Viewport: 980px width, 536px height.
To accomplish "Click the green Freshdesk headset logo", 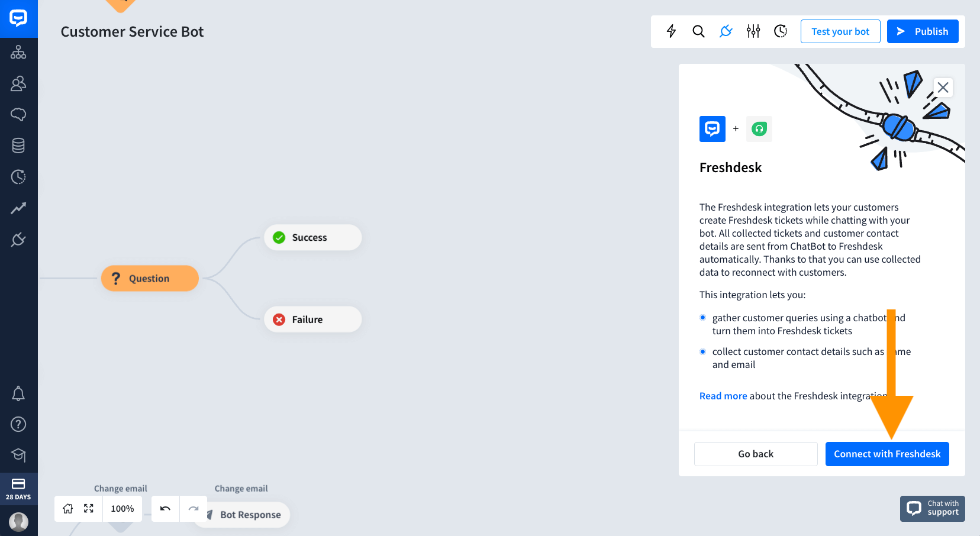I will coord(759,128).
